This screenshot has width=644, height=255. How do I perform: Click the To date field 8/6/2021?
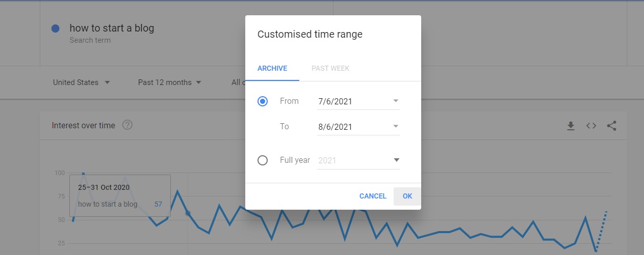tap(358, 127)
